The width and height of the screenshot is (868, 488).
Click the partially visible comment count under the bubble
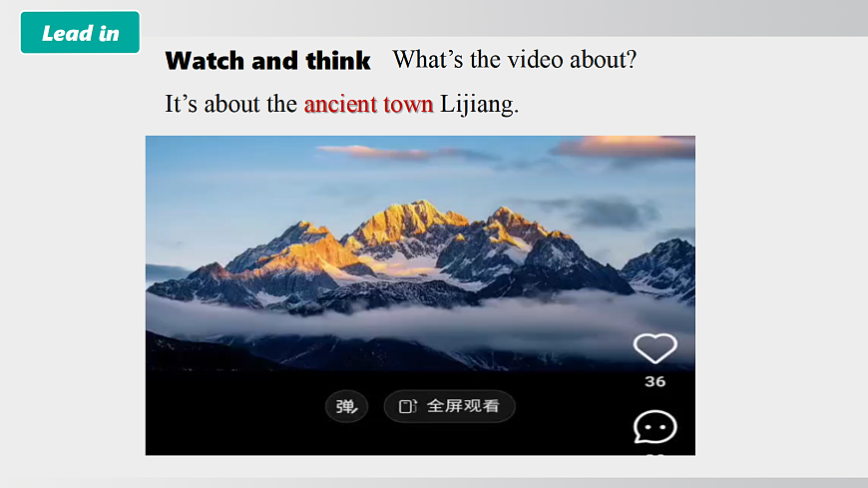[x=654, y=454]
